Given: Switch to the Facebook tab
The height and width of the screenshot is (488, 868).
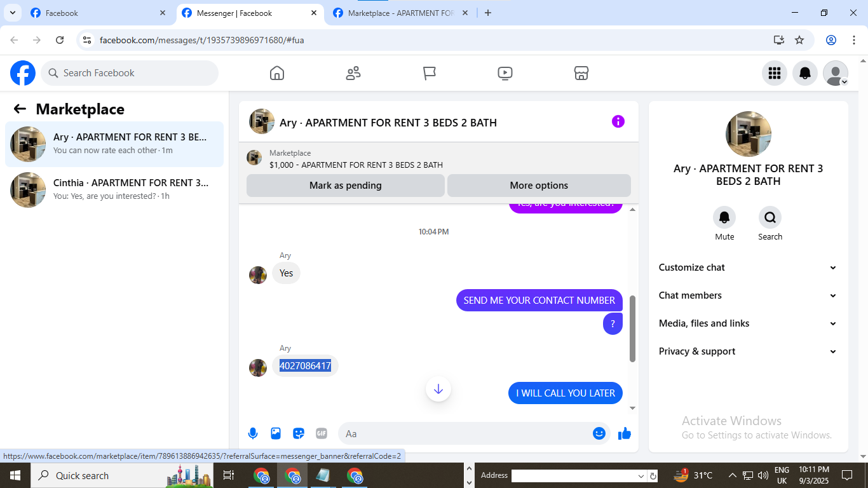Looking at the screenshot, I should click(98, 13).
